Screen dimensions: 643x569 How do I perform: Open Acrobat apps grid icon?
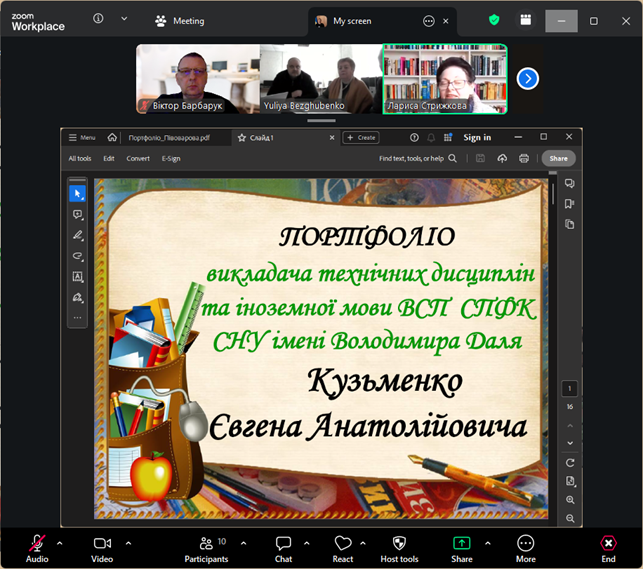coord(448,137)
